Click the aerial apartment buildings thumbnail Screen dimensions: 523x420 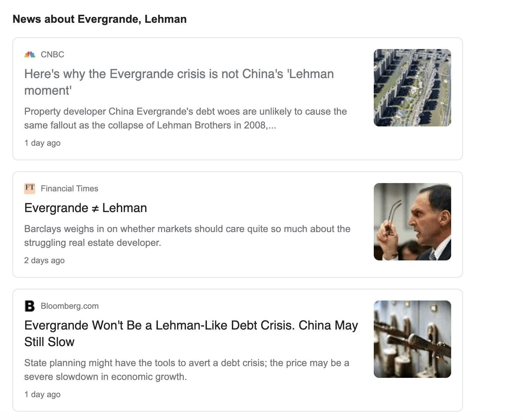(412, 88)
